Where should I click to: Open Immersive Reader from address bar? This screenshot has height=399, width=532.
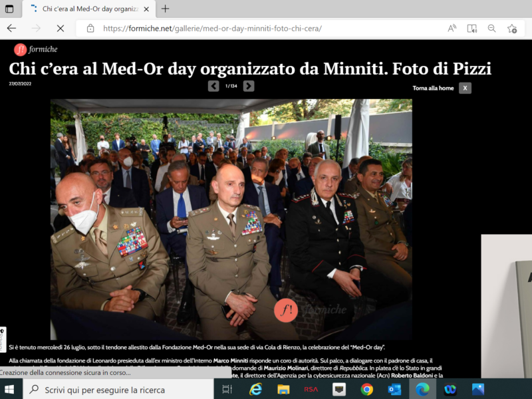click(x=471, y=29)
